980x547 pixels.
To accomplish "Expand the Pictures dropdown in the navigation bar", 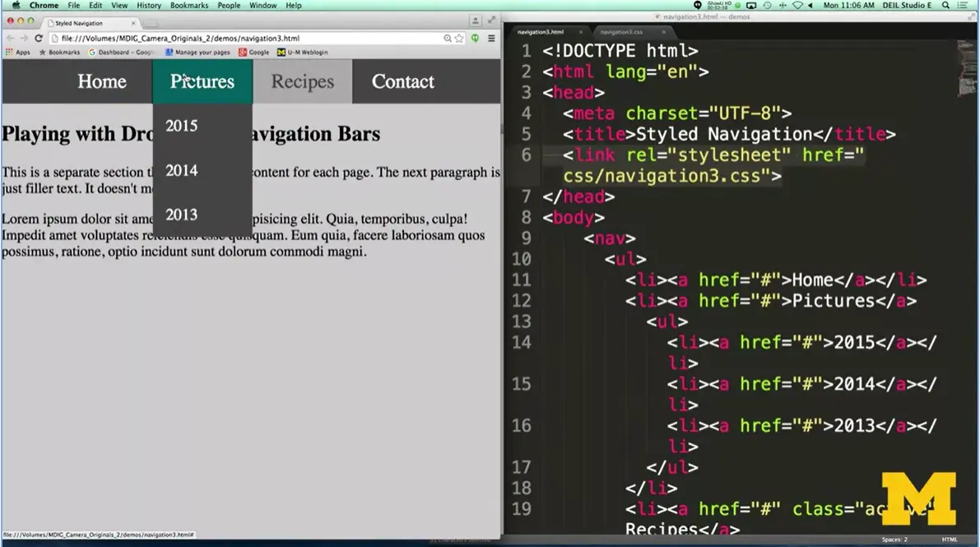I will point(202,81).
